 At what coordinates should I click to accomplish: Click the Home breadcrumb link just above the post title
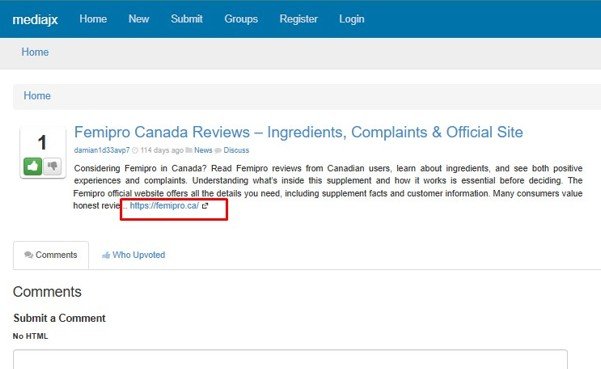pos(37,95)
